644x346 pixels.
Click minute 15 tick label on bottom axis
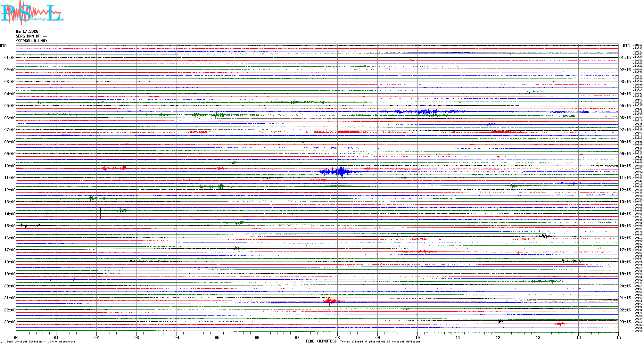[x=618, y=337]
